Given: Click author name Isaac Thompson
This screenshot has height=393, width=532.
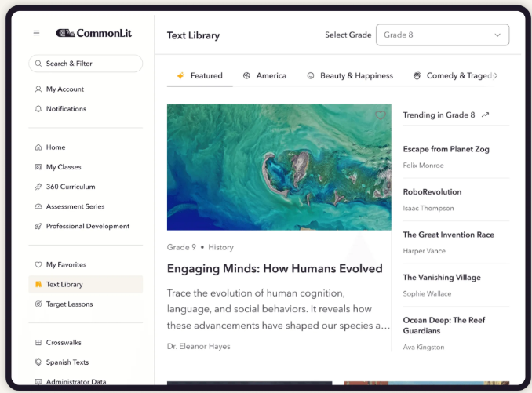Looking at the screenshot, I should click(x=428, y=208).
